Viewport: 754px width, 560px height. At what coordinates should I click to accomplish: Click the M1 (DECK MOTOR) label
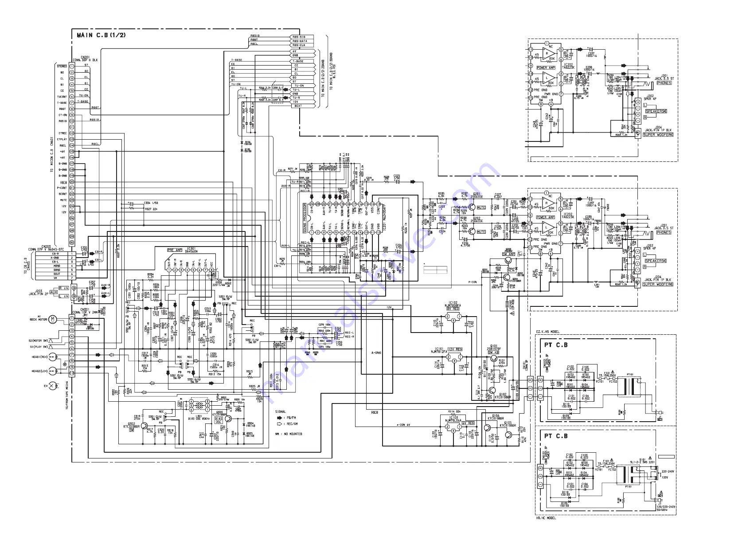point(39,318)
